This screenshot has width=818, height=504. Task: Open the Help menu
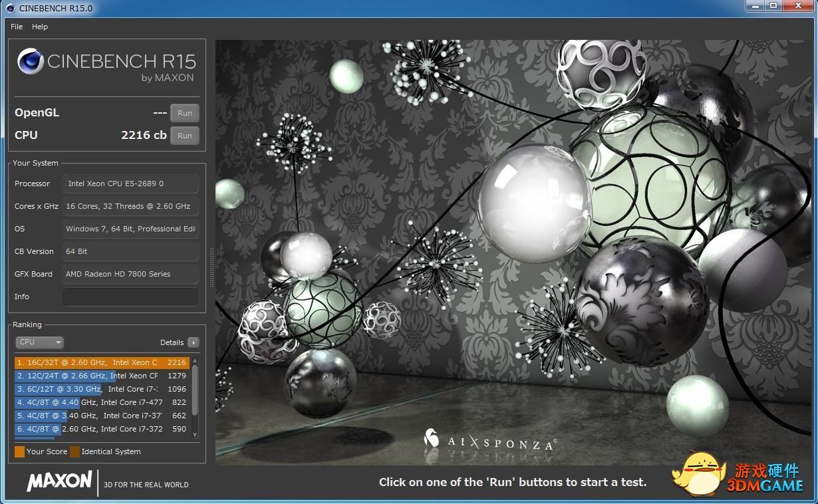[40, 27]
